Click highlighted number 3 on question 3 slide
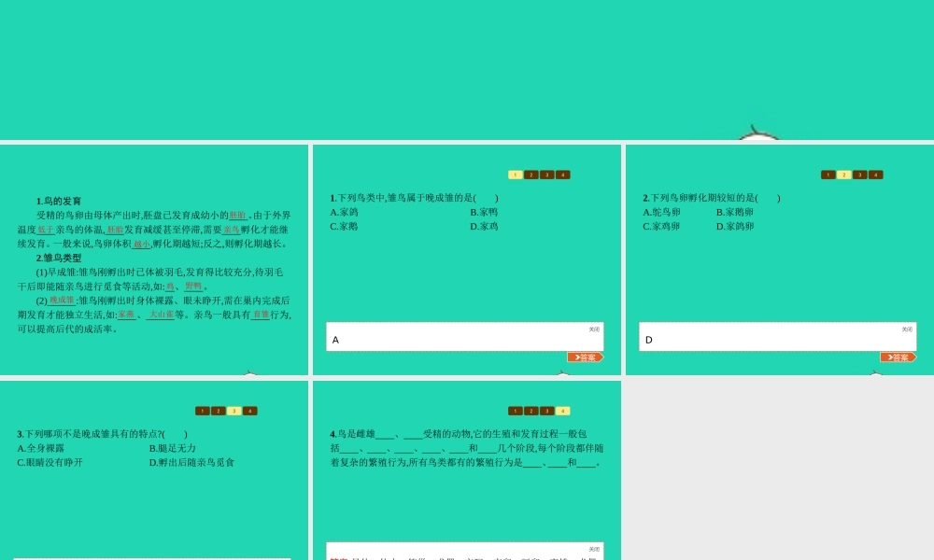Screen dimensions: 934x560 pyautogui.click(x=234, y=412)
